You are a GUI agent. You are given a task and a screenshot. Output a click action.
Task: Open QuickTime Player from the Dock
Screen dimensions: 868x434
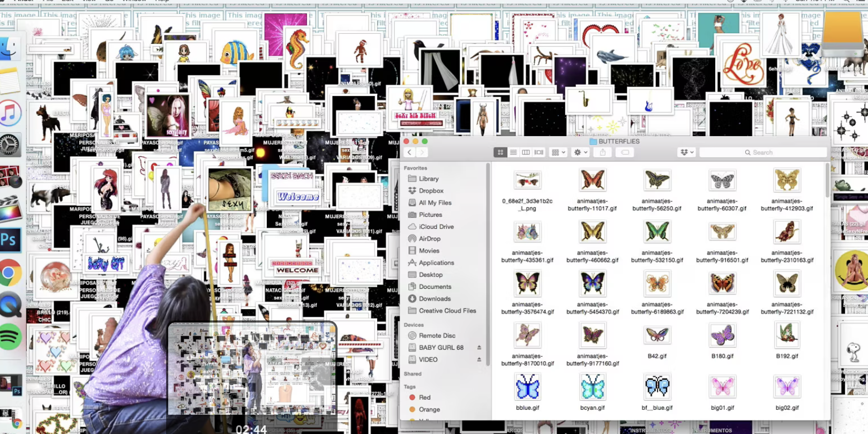10,305
